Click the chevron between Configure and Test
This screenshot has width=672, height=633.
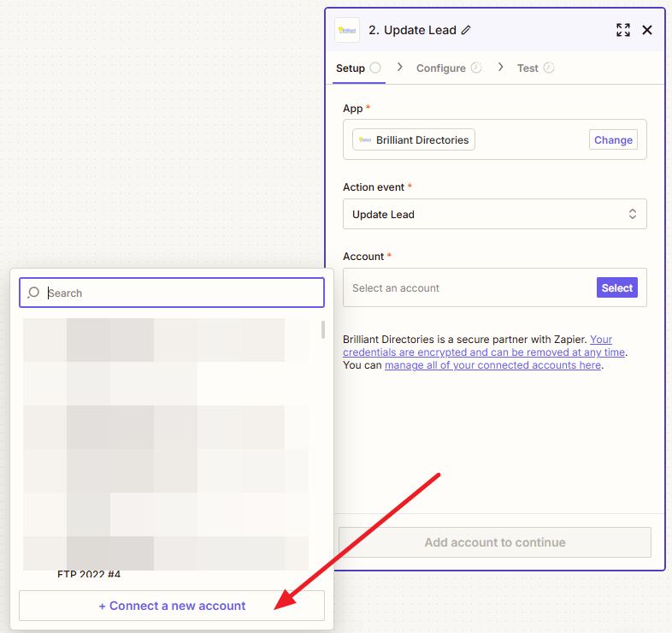click(x=500, y=67)
